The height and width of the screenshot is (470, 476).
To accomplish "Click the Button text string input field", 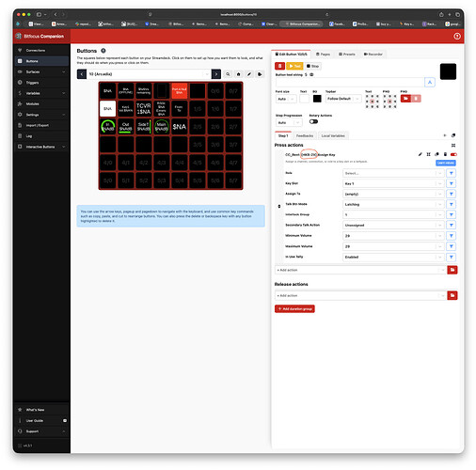I will tap(350, 83).
